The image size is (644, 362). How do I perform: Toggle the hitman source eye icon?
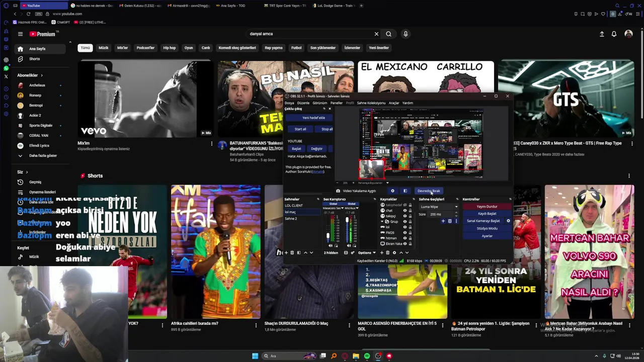click(405, 238)
